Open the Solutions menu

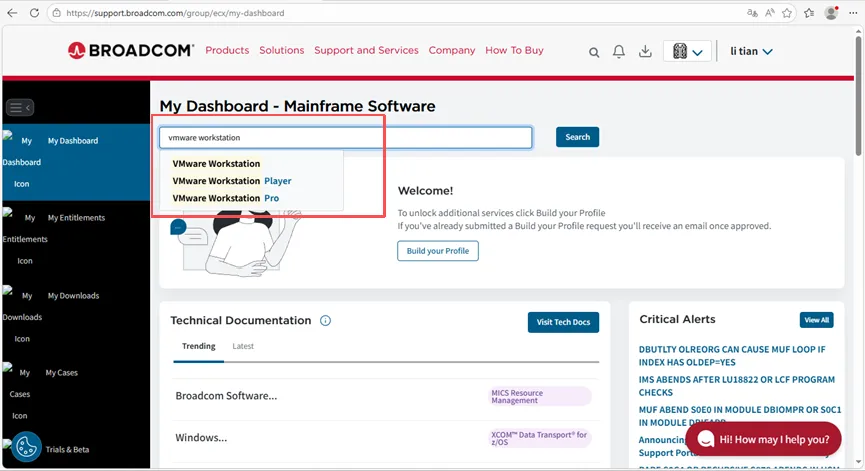(x=282, y=50)
